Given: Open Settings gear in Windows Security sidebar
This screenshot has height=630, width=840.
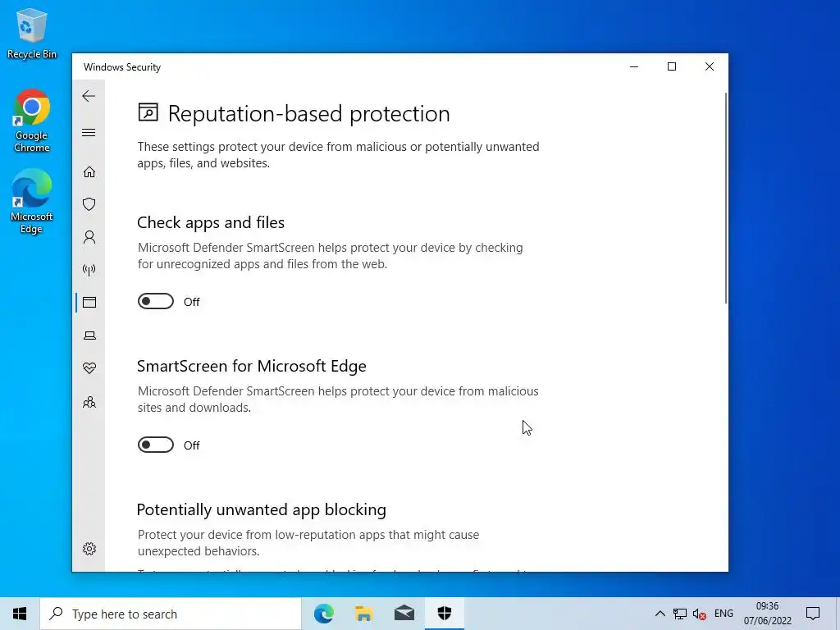Looking at the screenshot, I should pos(89,549).
